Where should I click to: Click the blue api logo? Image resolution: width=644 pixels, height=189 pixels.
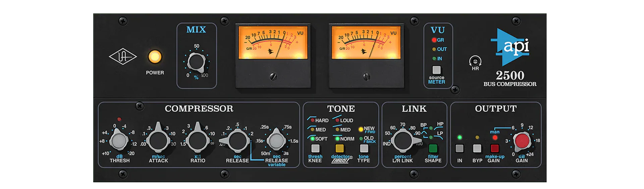(x=510, y=47)
